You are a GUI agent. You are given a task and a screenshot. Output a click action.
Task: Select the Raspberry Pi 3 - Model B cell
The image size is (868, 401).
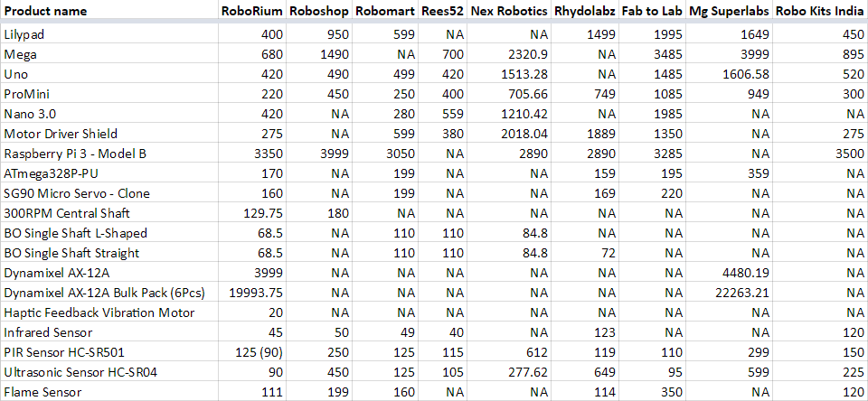coord(108,154)
